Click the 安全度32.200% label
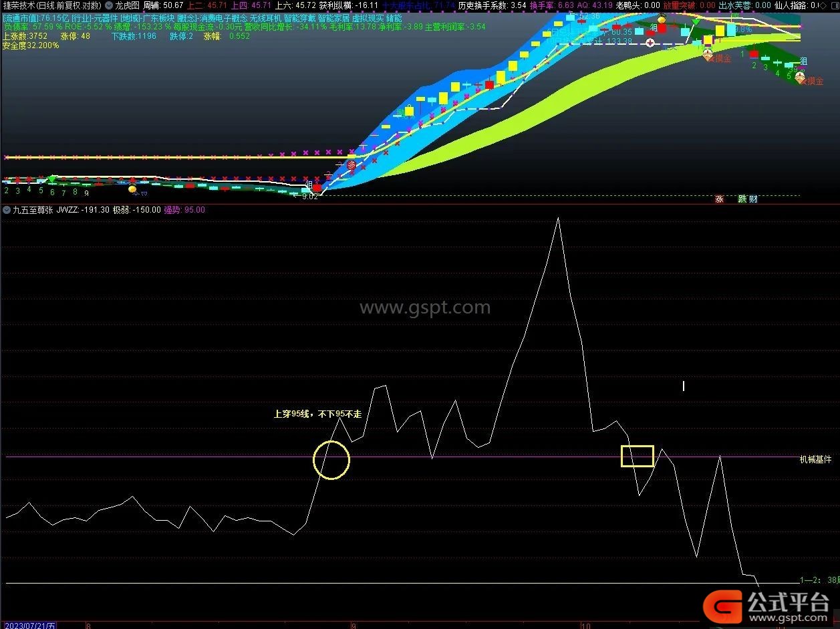This screenshot has height=629, width=840. 31,46
